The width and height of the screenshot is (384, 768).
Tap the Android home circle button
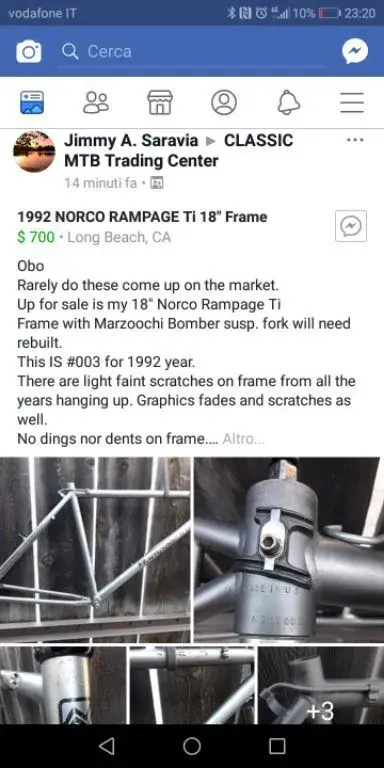[x=192, y=746]
